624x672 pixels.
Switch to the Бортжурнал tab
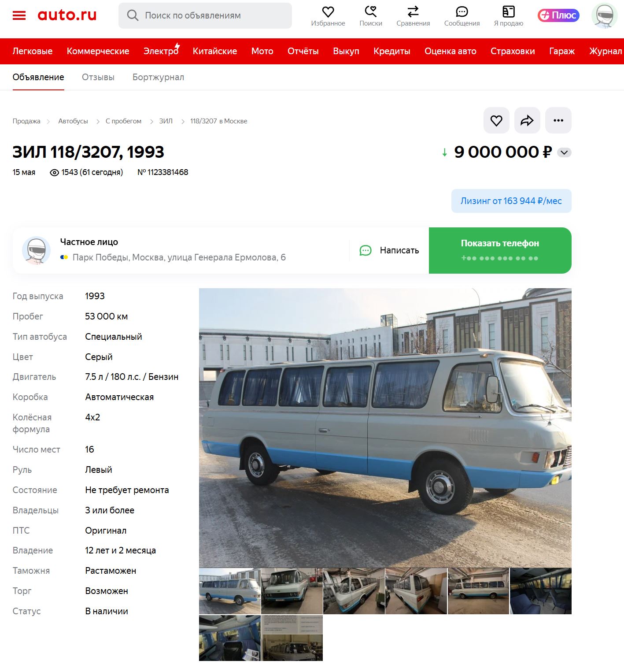point(158,77)
